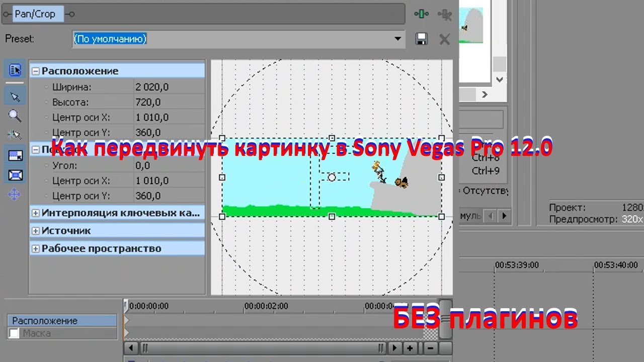Click down arrow of background panel vertical scrollbar

point(499,79)
